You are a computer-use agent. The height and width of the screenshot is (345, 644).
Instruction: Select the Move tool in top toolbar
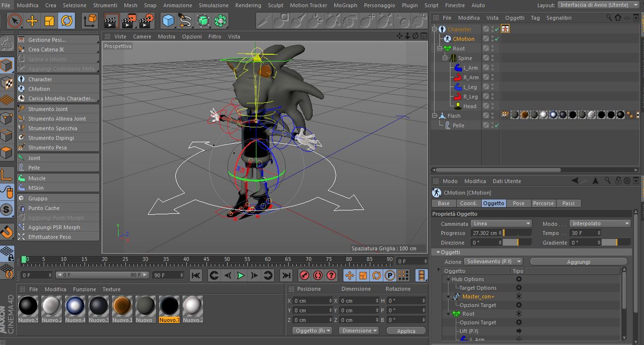click(32, 21)
